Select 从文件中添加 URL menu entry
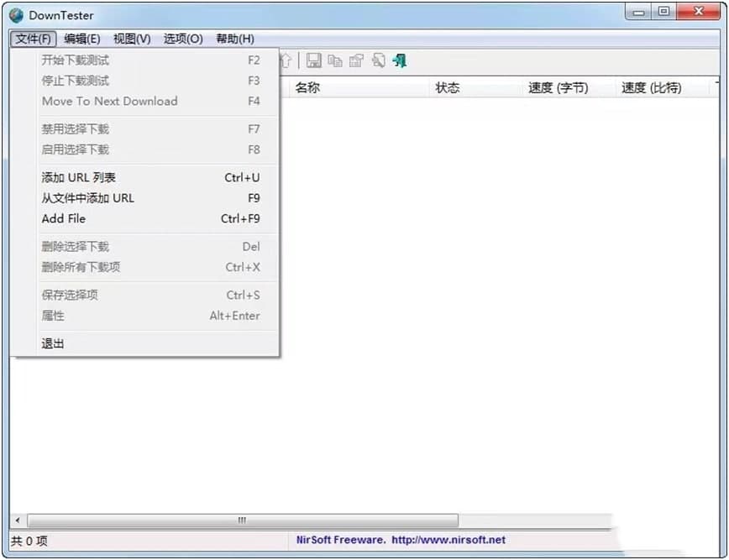Viewport: 729px width, 560px height. (87, 198)
